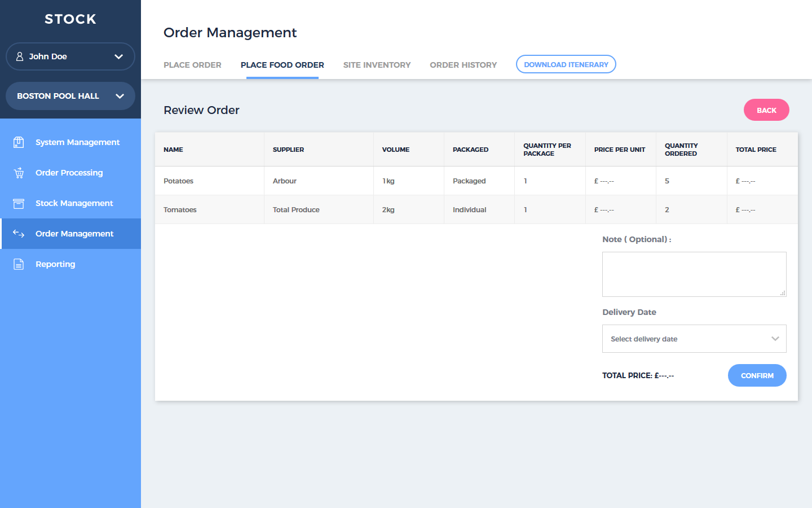Click the System Management sidebar icon

[x=19, y=142]
